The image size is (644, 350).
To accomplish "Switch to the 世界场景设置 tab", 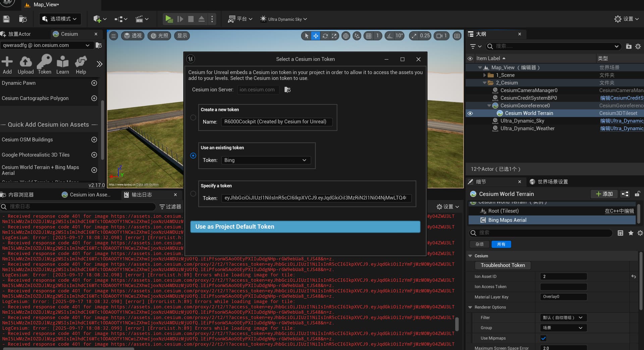I will (552, 182).
